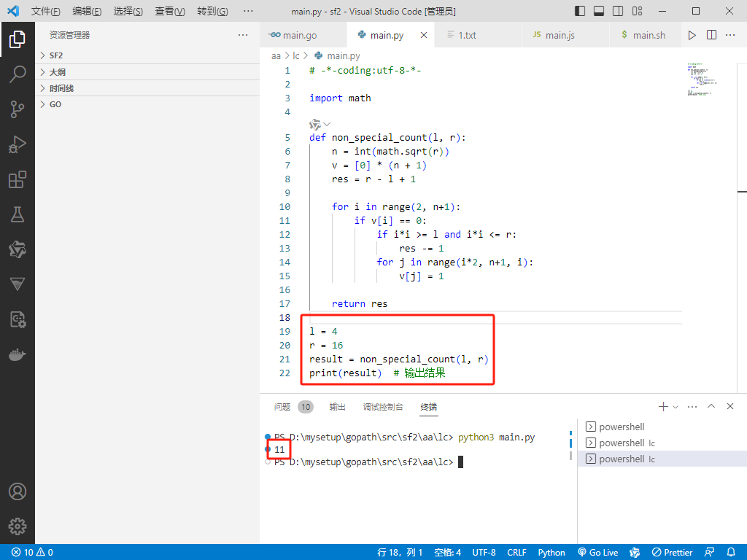Switch to the 1.txt tab

pos(477,35)
